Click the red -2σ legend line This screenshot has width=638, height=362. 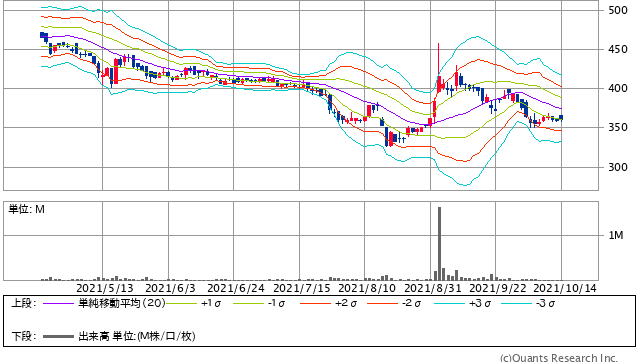pyautogui.click(x=382, y=303)
